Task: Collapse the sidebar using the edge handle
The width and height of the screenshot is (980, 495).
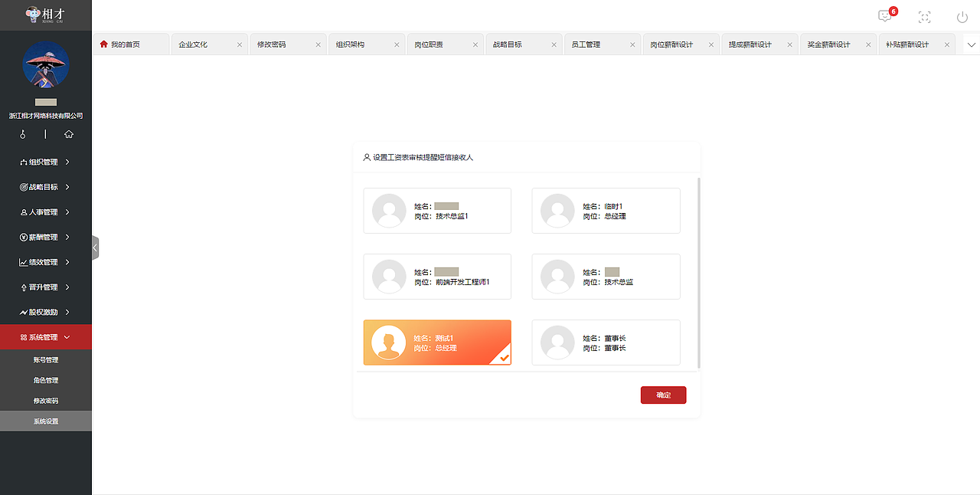Action: 95,247
